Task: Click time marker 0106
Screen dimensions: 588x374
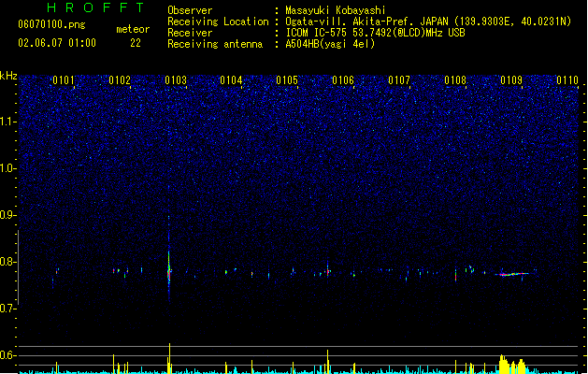Action: tap(343, 80)
